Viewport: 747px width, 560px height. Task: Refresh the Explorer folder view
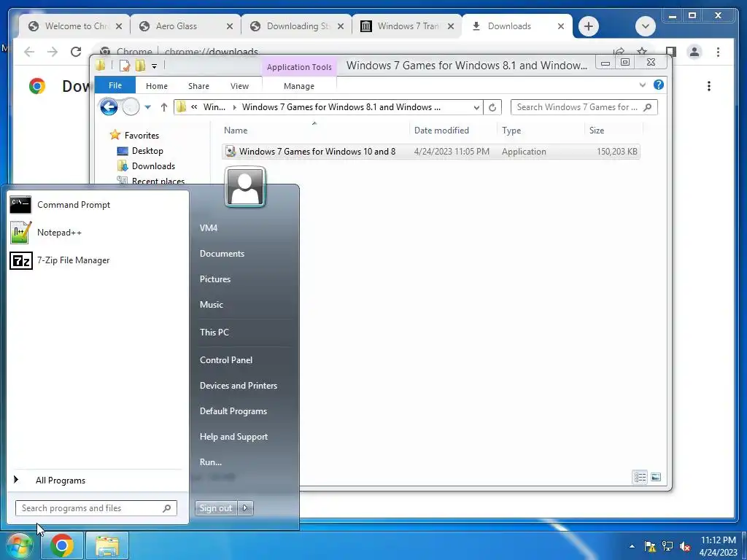(x=492, y=107)
